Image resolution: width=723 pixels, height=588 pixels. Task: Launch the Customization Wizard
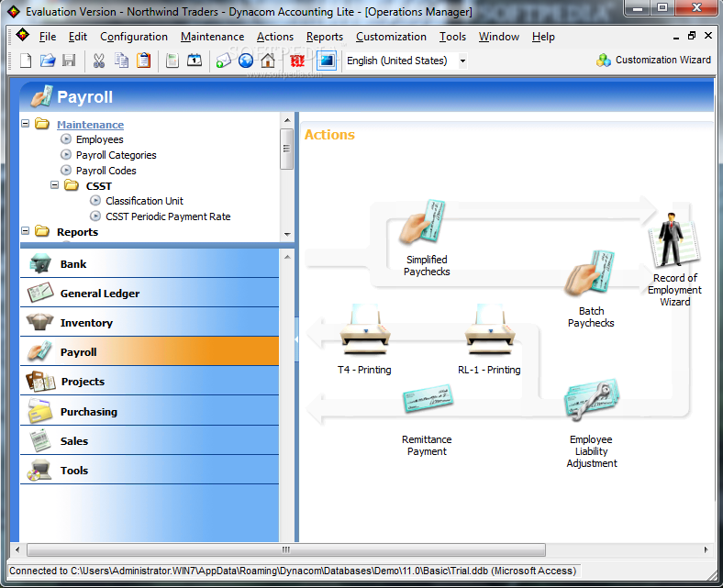[653, 60]
